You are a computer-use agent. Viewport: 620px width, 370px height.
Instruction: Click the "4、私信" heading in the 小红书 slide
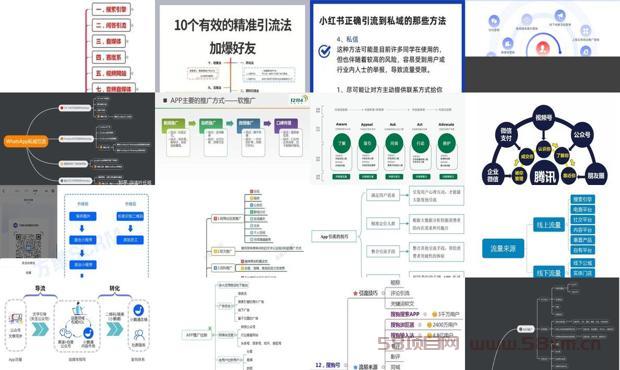pos(348,39)
